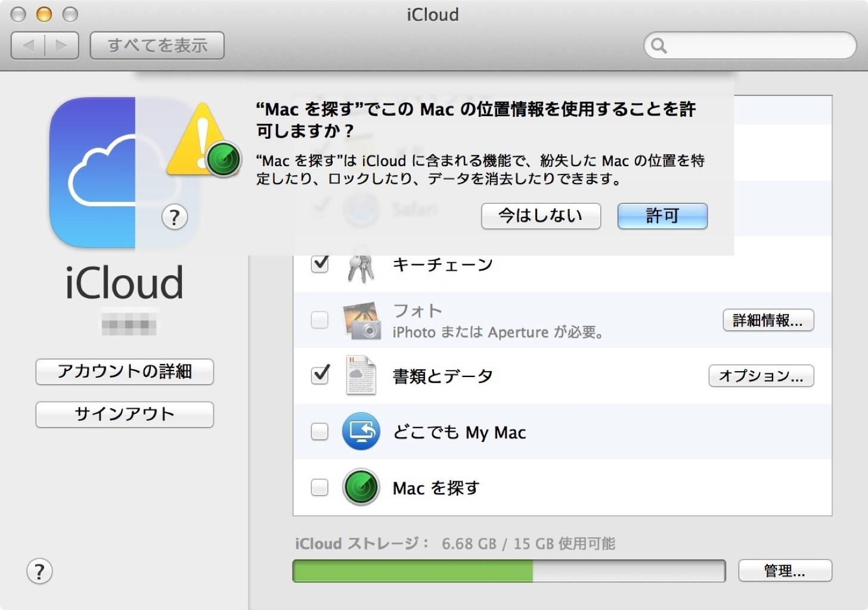Open the help button at bottom left
This screenshot has height=610, width=868.
pyautogui.click(x=39, y=571)
